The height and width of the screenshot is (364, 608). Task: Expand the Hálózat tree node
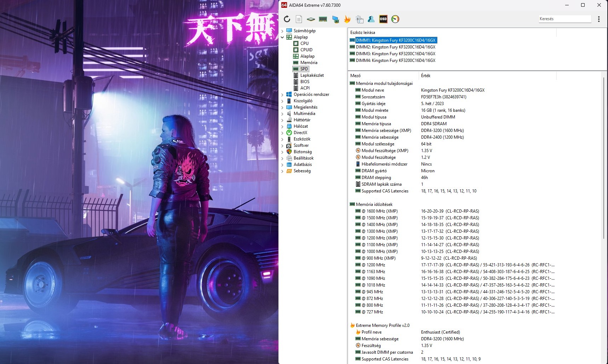282,126
